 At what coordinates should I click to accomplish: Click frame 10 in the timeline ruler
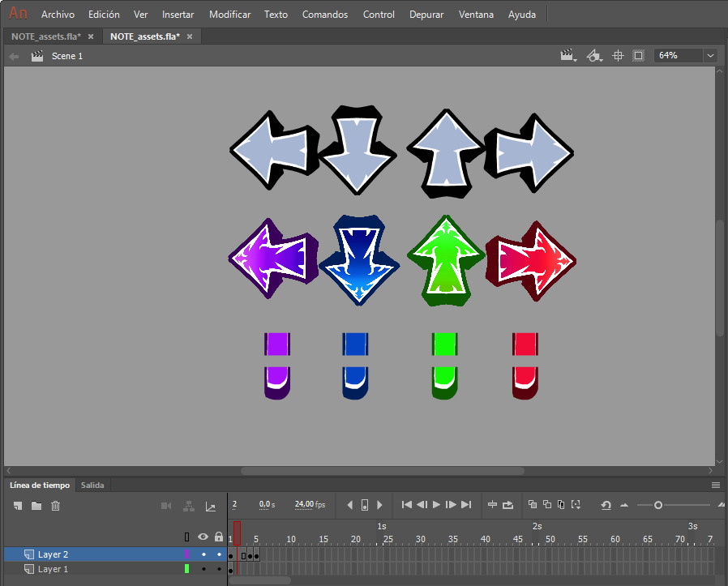pyautogui.click(x=291, y=537)
